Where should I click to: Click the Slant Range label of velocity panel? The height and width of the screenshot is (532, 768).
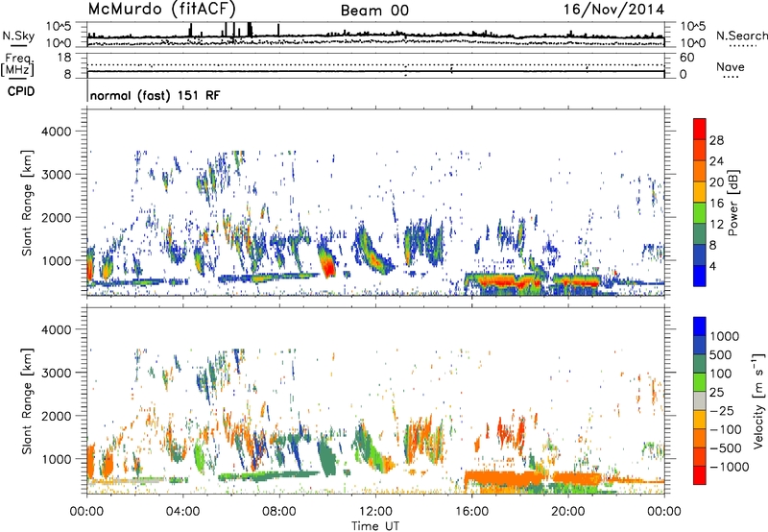point(27,401)
